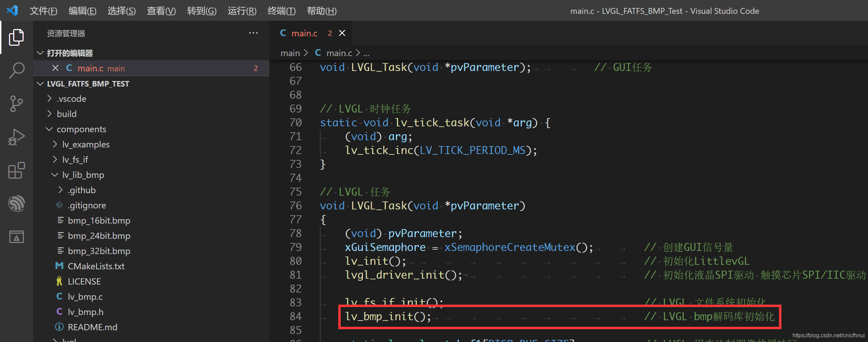This screenshot has width=868, height=342.
Task: Open the 文件(F) menu
Action: (x=44, y=11)
